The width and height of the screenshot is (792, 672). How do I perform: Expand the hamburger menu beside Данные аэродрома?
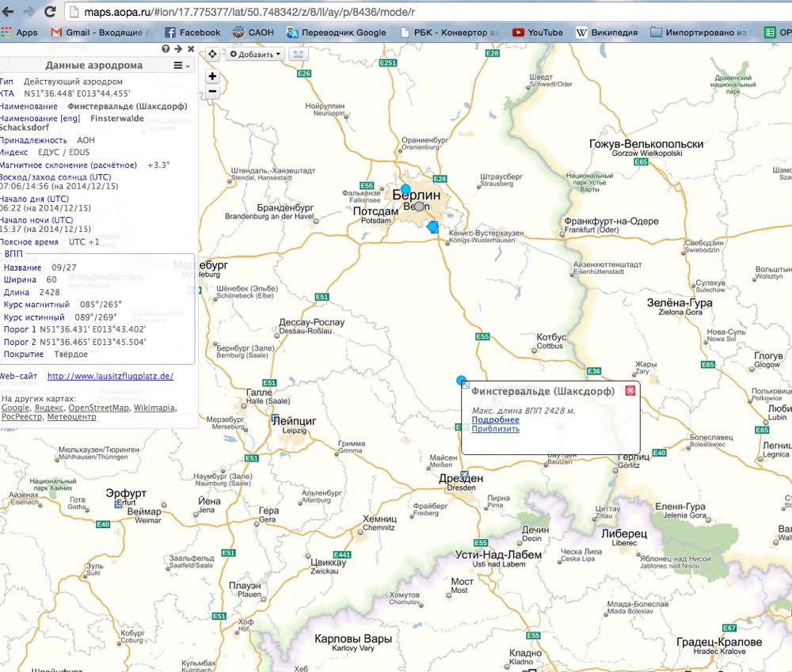pyautogui.click(x=180, y=66)
